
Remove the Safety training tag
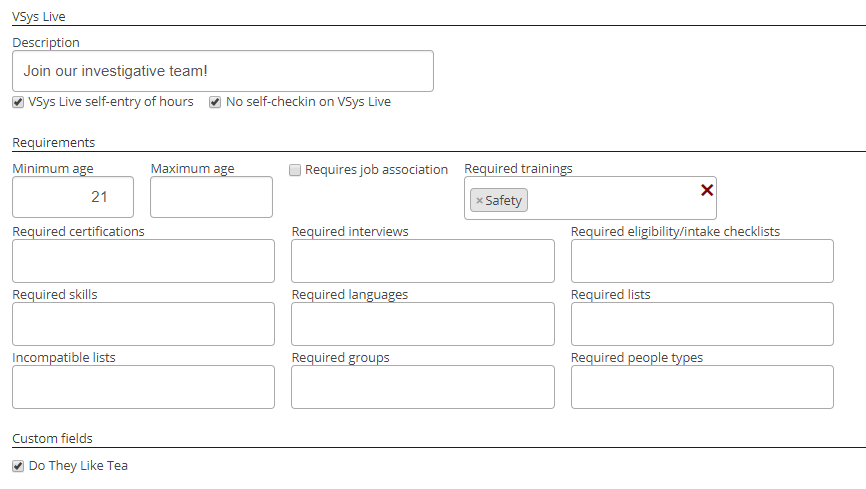click(x=479, y=201)
